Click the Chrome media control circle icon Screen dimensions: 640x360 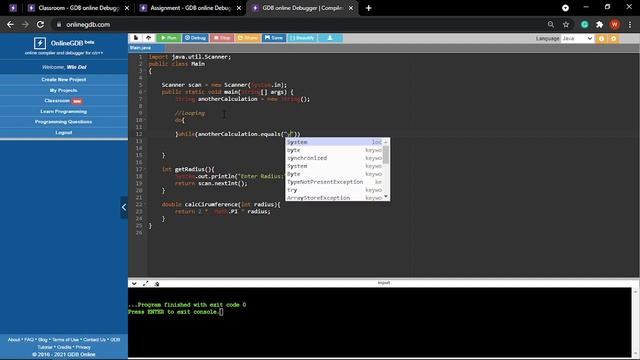[x=565, y=8]
